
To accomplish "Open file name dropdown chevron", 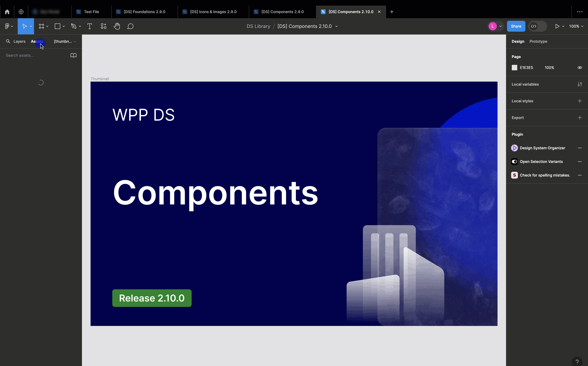I will click(336, 26).
